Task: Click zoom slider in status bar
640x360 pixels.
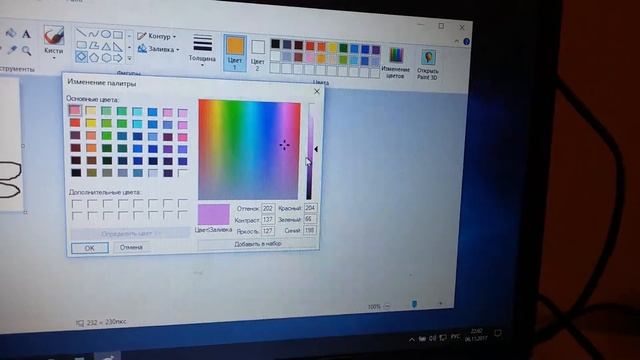Action: click(x=414, y=304)
